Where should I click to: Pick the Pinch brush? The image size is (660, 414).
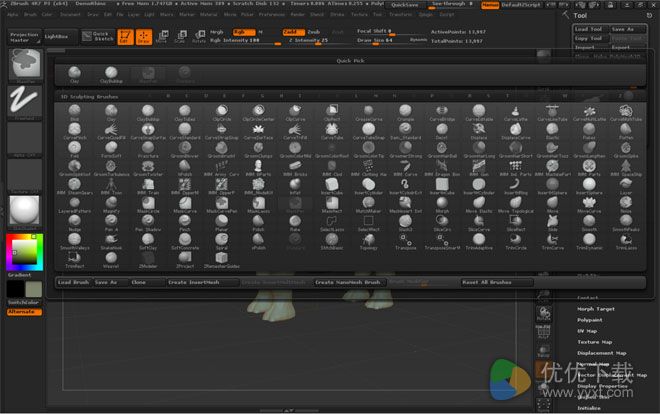[x=185, y=223]
